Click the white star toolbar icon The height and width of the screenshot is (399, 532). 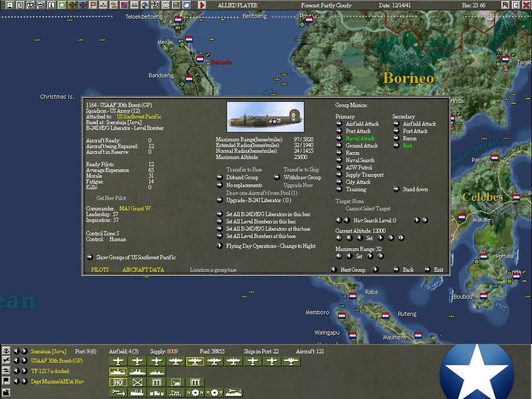coord(62,5)
